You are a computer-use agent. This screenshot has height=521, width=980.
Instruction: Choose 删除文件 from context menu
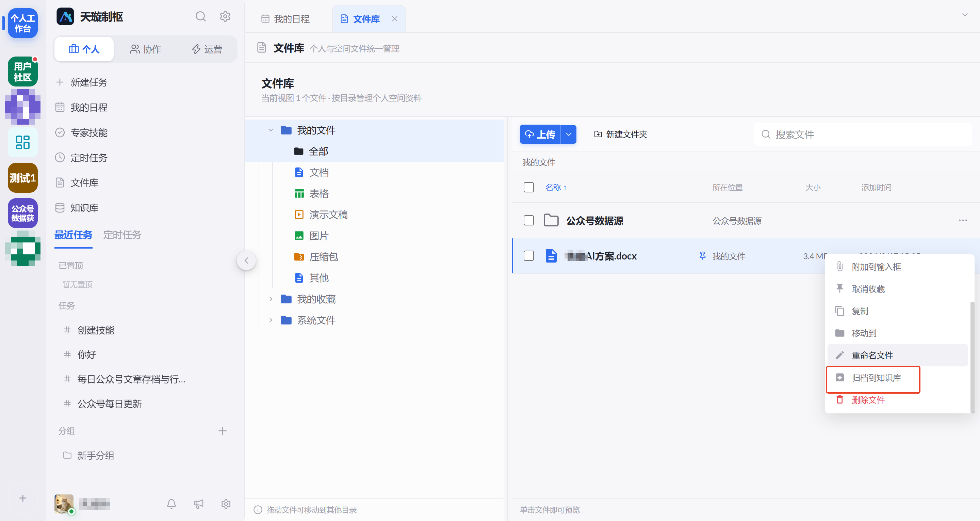897,400
